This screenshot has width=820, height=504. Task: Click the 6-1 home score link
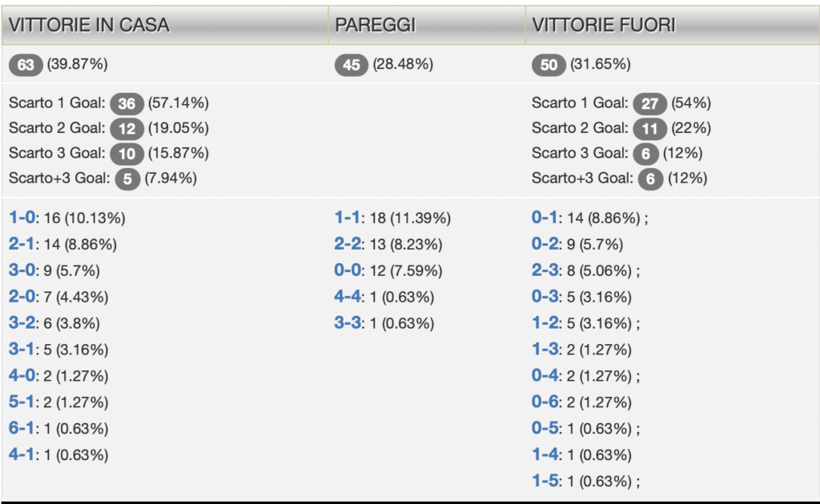22,429
